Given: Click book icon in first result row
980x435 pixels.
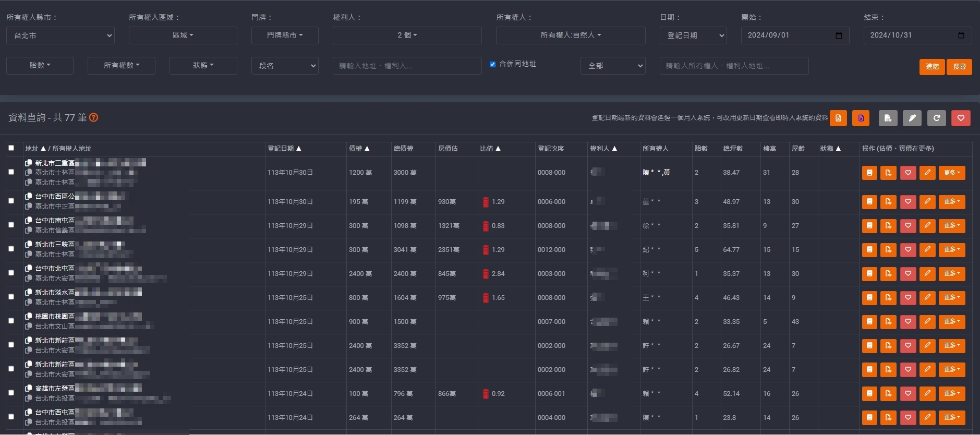Looking at the screenshot, I should click(x=869, y=173).
